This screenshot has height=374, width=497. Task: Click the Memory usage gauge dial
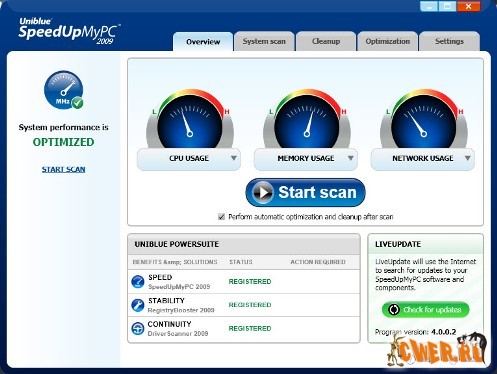point(307,120)
